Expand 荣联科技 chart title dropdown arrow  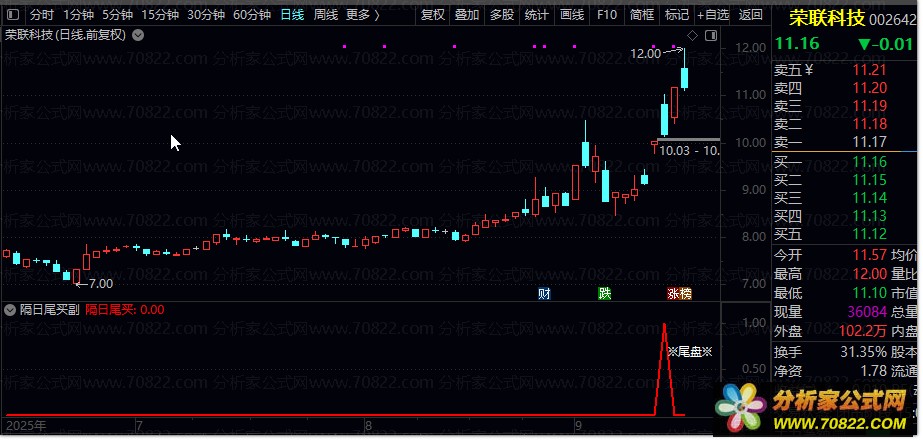pyautogui.click(x=138, y=35)
